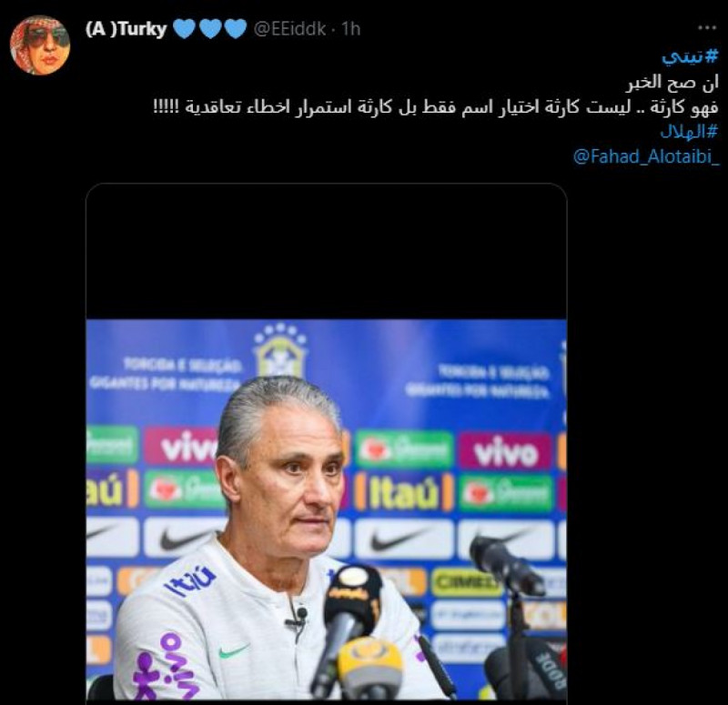
Task: Click the display name (A )Turky
Action: pyautogui.click(x=126, y=29)
